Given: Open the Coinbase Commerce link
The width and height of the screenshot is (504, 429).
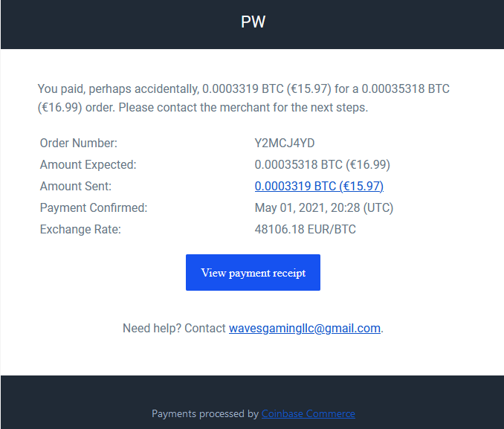Looking at the screenshot, I should (x=308, y=413).
